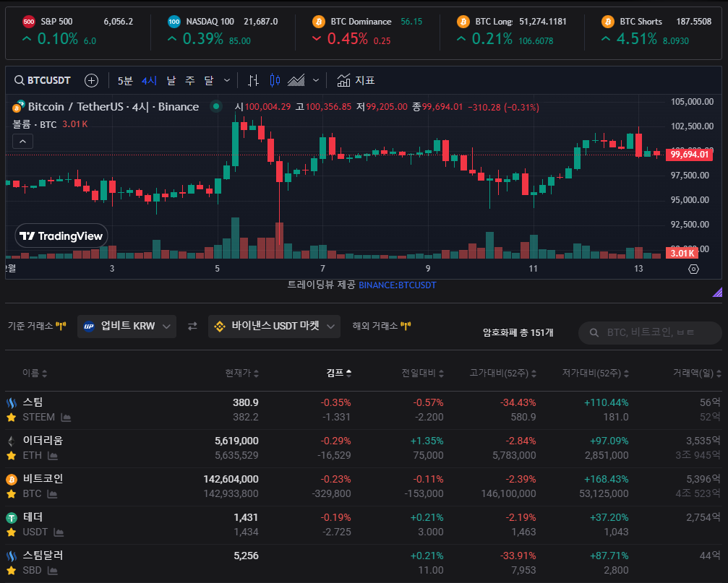Select the 주 weekly timeframe

190,81
